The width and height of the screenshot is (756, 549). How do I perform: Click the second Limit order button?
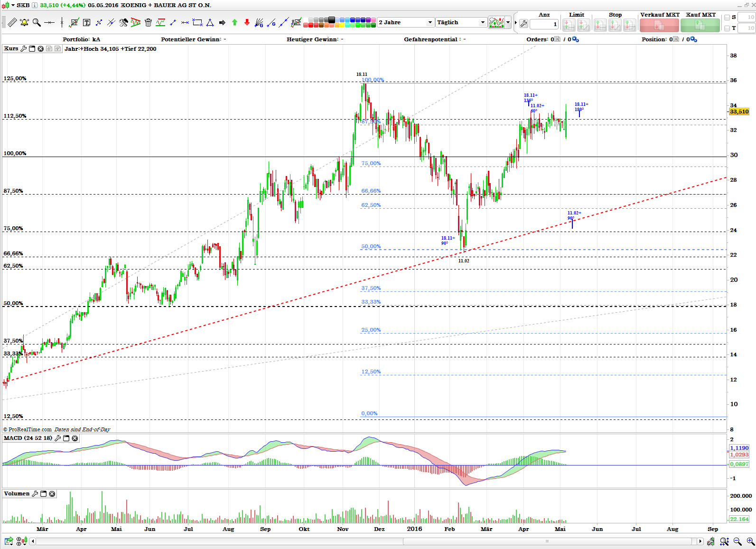584,25
